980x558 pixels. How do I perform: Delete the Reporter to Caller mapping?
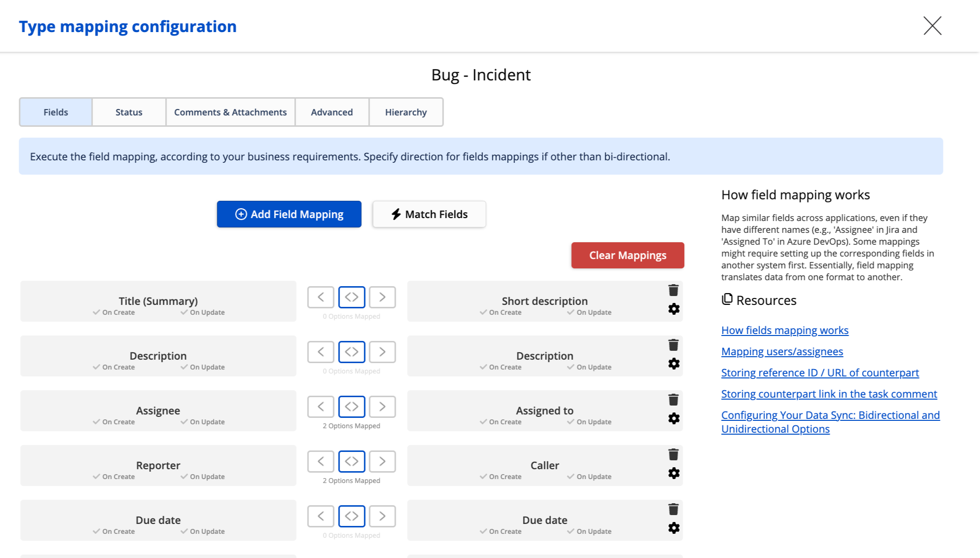coord(673,454)
